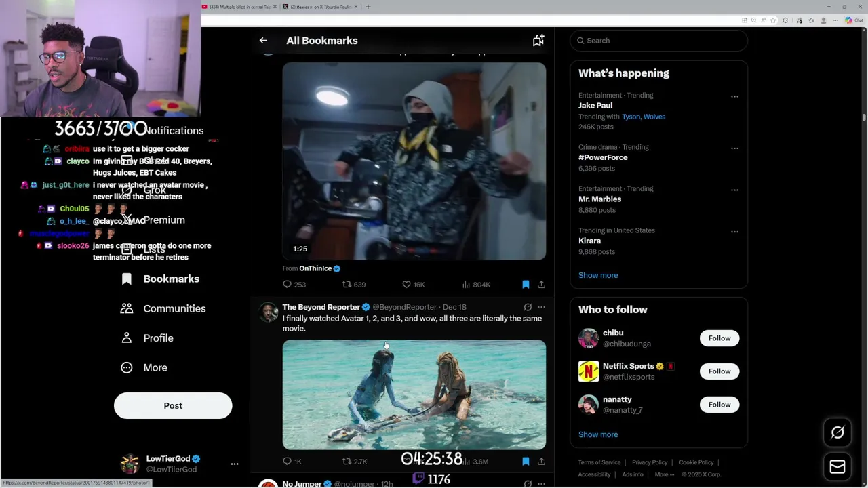This screenshot has height=488, width=868.
Task: Open the Tyson trending link
Action: (x=631, y=117)
